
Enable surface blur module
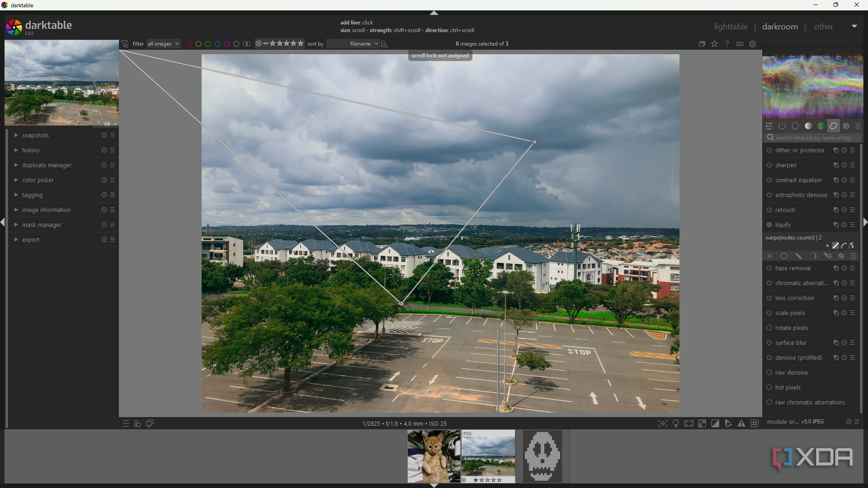coord(769,343)
